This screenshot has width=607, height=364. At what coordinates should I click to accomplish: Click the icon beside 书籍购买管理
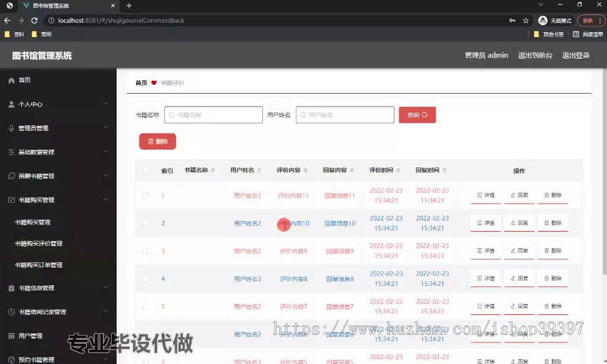11,200
